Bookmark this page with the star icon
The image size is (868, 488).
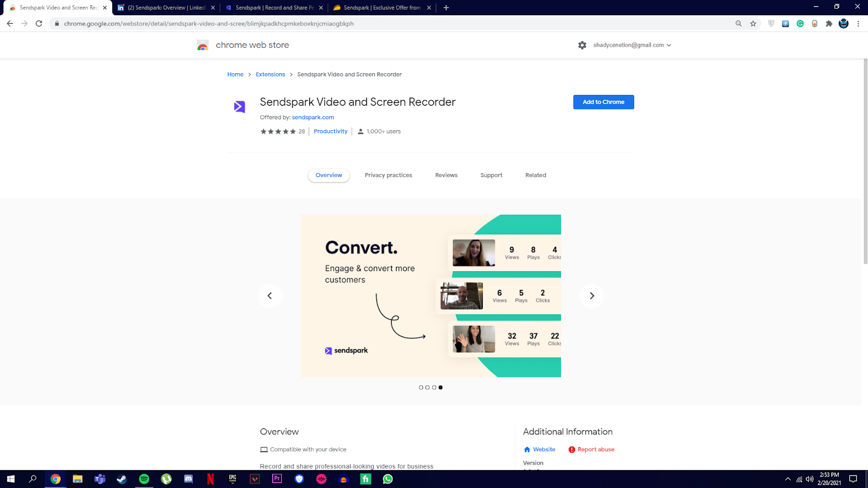[753, 23]
